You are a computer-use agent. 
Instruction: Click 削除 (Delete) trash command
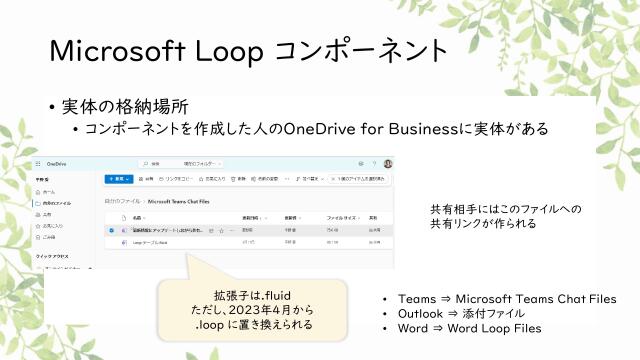click(x=238, y=179)
